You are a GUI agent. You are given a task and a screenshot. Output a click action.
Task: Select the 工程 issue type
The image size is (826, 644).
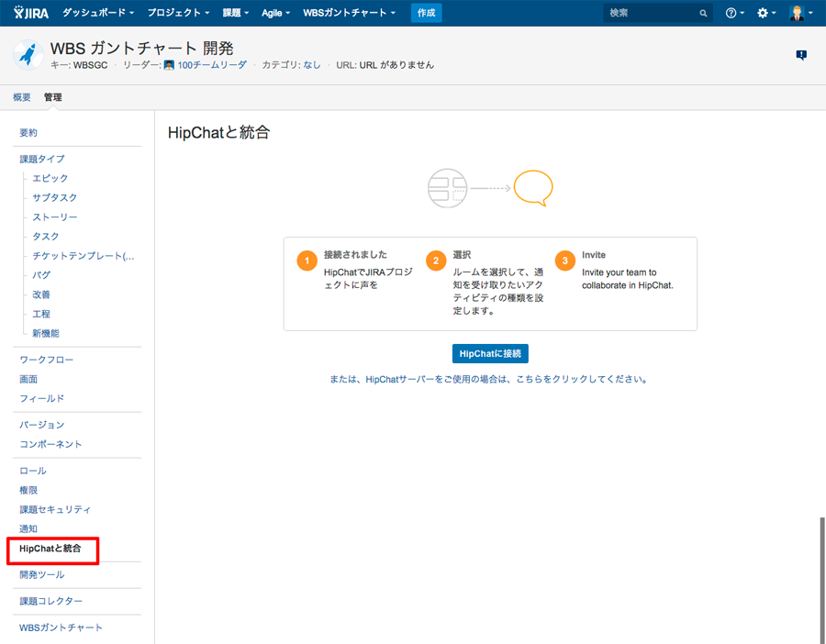pos(41,314)
